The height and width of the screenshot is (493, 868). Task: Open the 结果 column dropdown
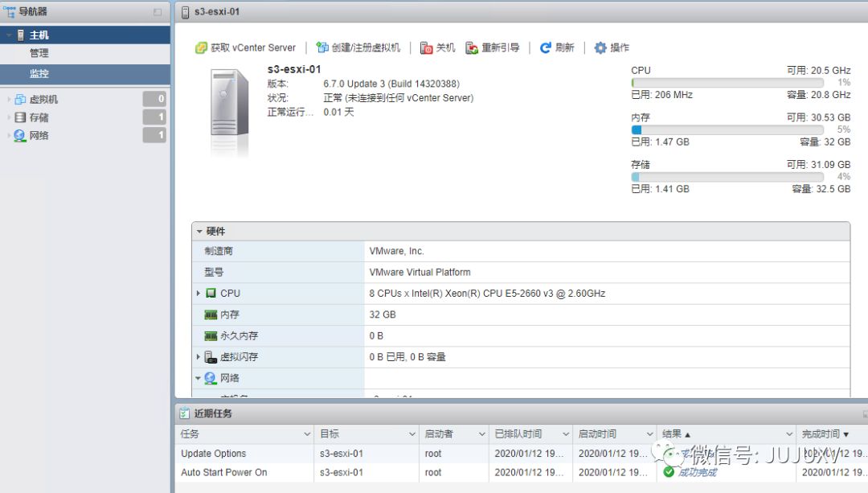790,433
